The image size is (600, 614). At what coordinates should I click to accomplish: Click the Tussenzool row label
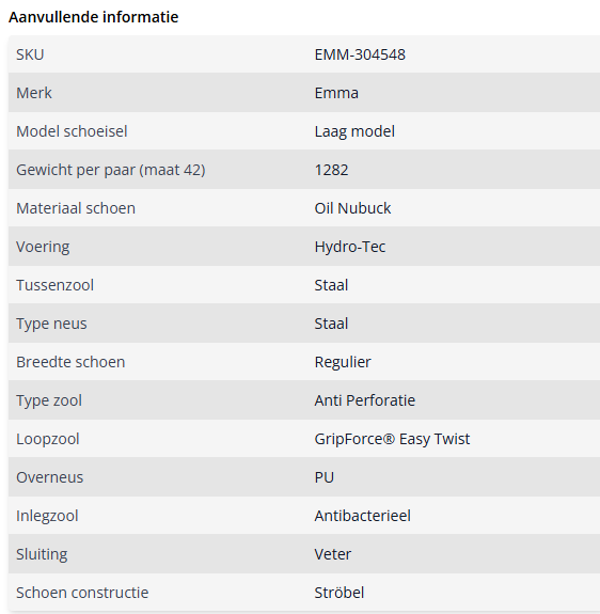click(55, 285)
